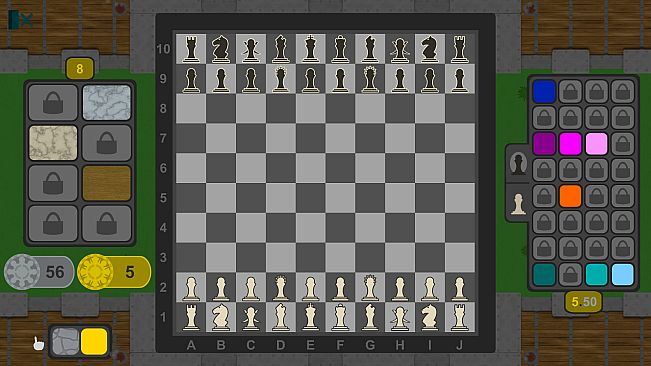Select the wood board texture
This screenshot has height=366, width=651.
point(107,183)
